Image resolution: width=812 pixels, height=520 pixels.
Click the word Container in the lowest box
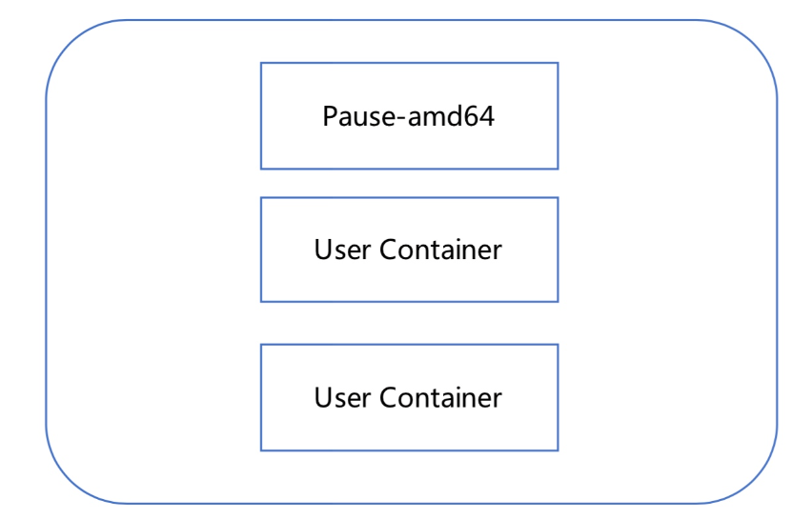(440, 396)
